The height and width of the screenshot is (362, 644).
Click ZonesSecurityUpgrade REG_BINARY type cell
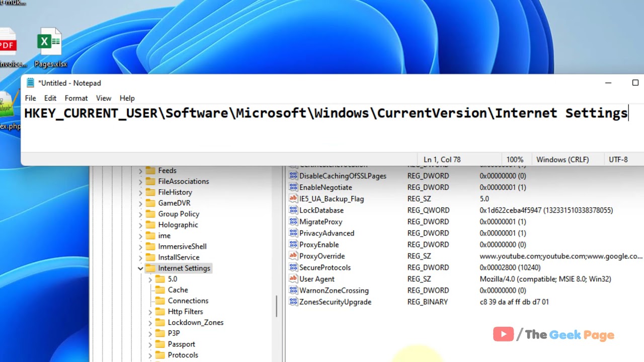(x=427, y=302)
